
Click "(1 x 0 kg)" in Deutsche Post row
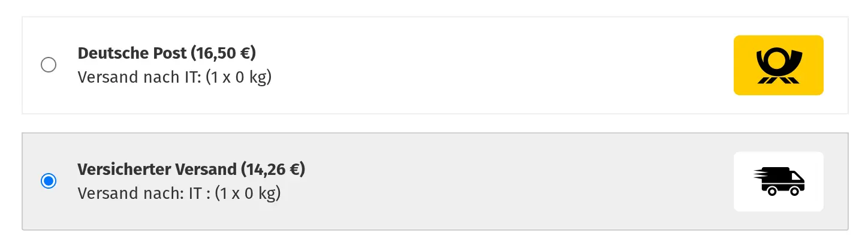click(239, 77)
